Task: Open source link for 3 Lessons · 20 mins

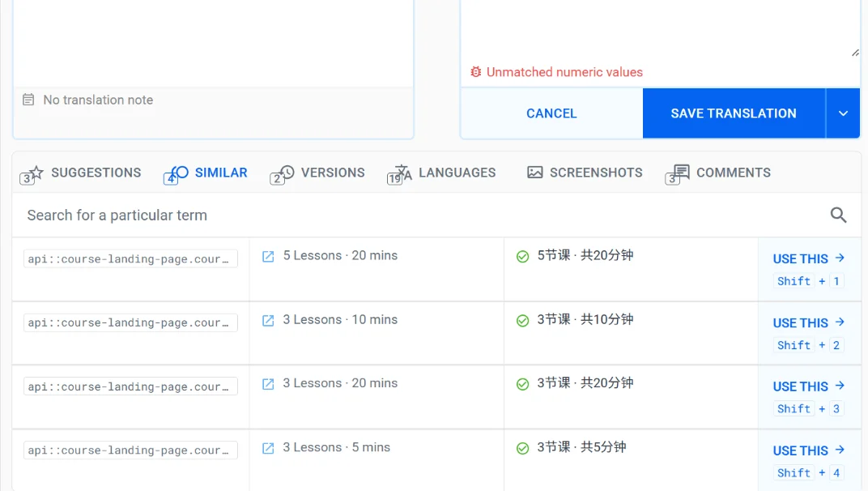Action: pyautogui.click(x=268, y=384)
